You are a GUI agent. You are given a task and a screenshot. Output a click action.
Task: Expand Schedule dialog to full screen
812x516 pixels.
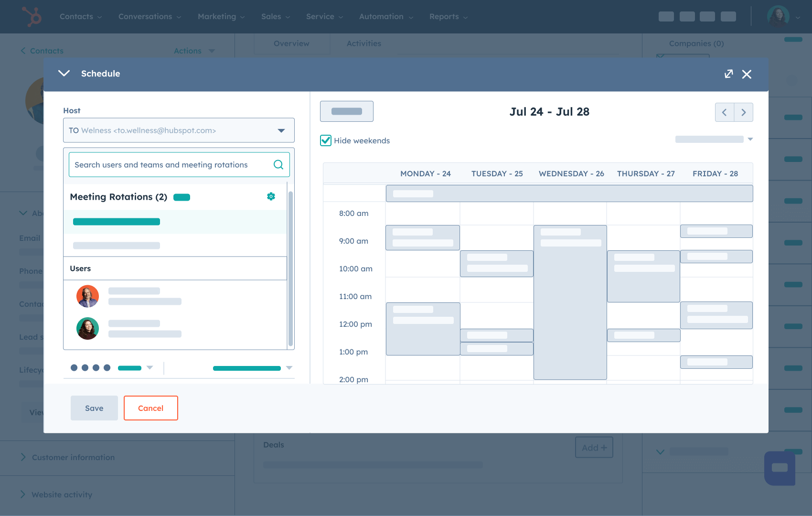[728, 74]
